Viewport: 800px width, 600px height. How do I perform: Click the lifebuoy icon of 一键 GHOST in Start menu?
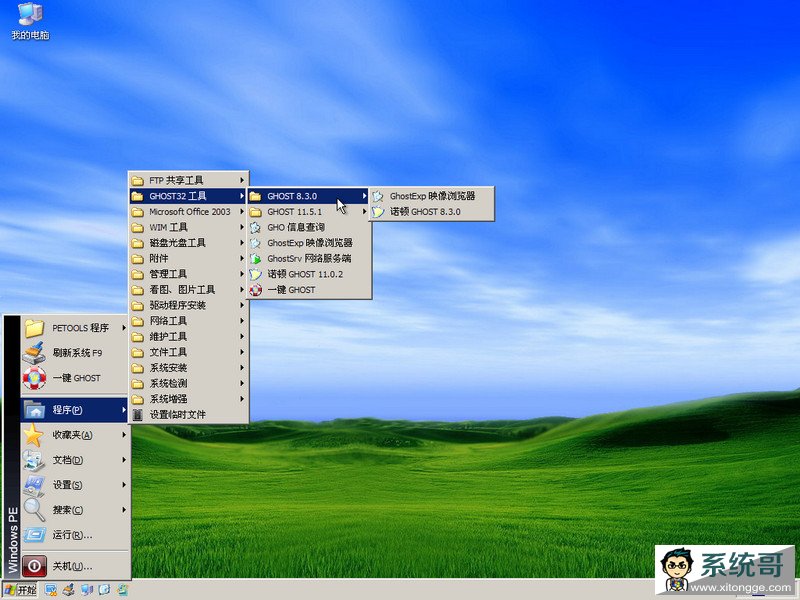[x=34, y=378]
